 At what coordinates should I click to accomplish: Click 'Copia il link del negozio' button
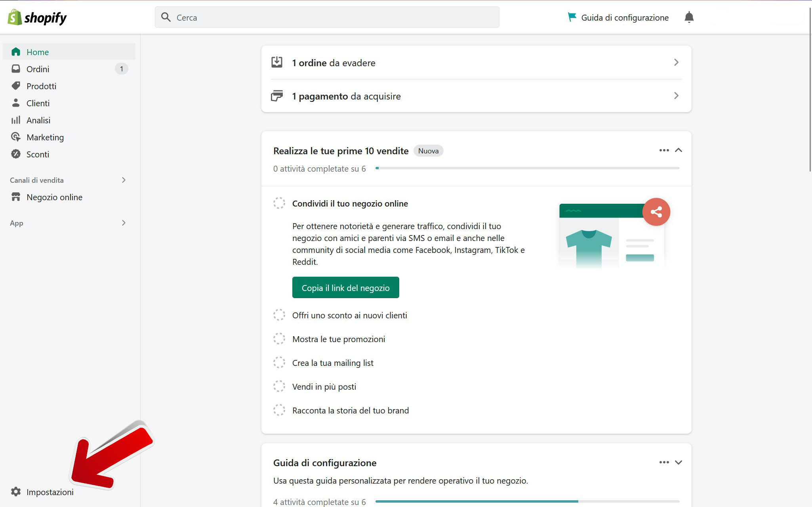(345, 288)
